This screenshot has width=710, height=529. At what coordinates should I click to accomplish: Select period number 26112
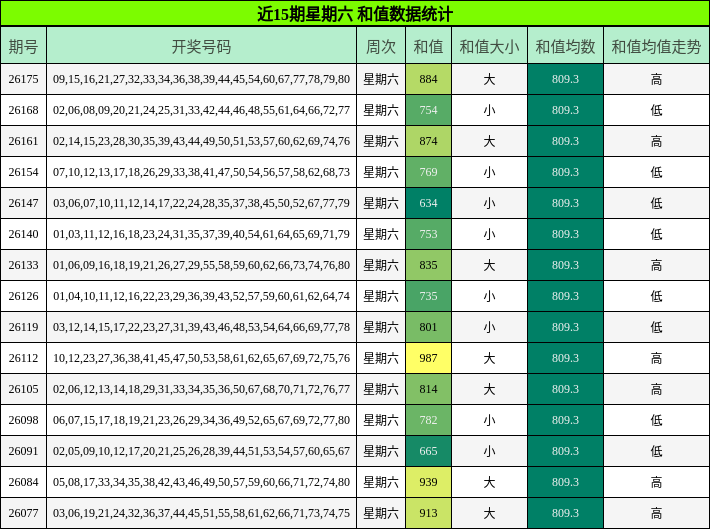coord(24,358)
